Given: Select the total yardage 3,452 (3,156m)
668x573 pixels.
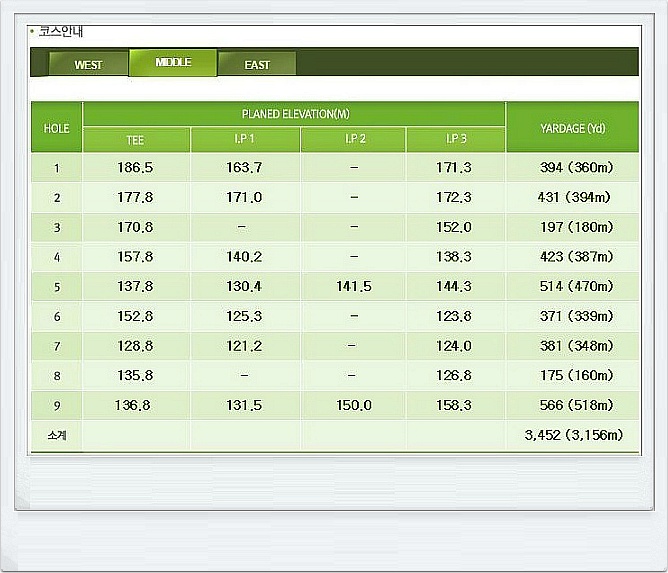Looking at the screenshot, I should click(x=573, y=435).
